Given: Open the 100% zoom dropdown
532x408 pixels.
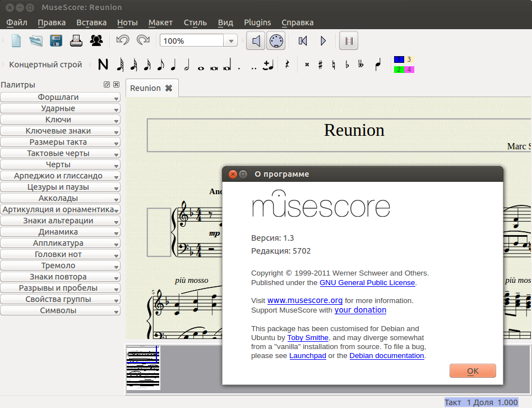Looking at the screenshot, I should click(231, 41).
